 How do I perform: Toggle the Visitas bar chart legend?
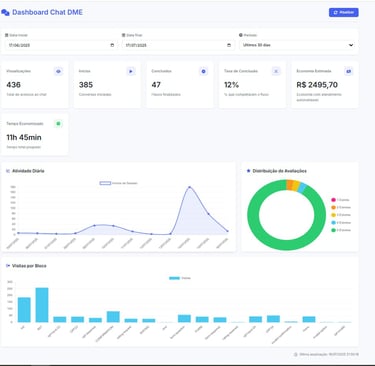[180, 278]
